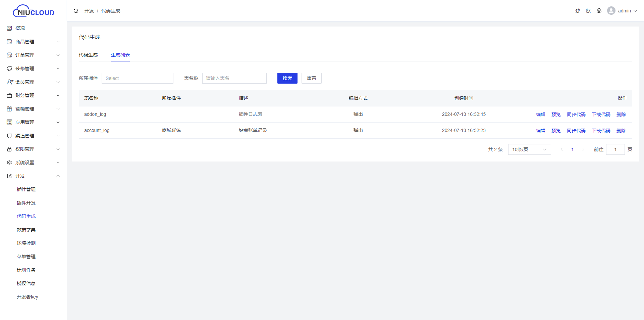Viewport: 644px width, 320px height.
Task: Click the rocket icon in top bar
Action: (577, 11)
